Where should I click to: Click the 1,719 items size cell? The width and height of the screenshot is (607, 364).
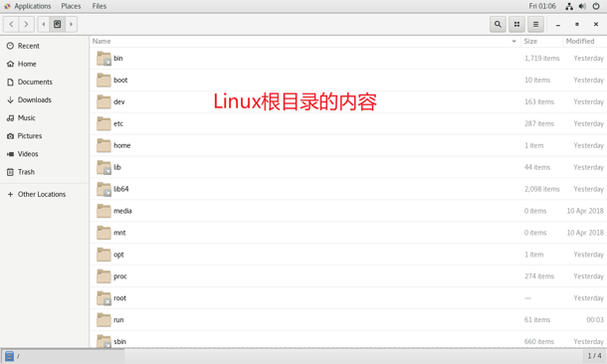542,59
